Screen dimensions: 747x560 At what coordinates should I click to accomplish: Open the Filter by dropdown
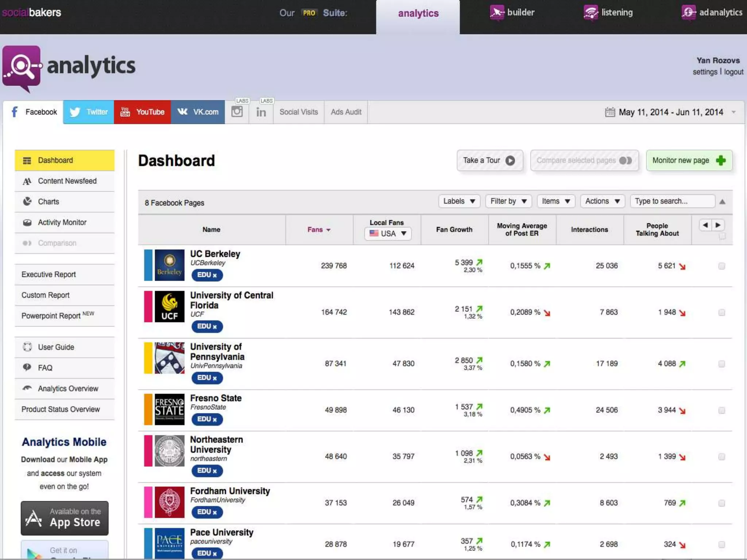[508, 201]
